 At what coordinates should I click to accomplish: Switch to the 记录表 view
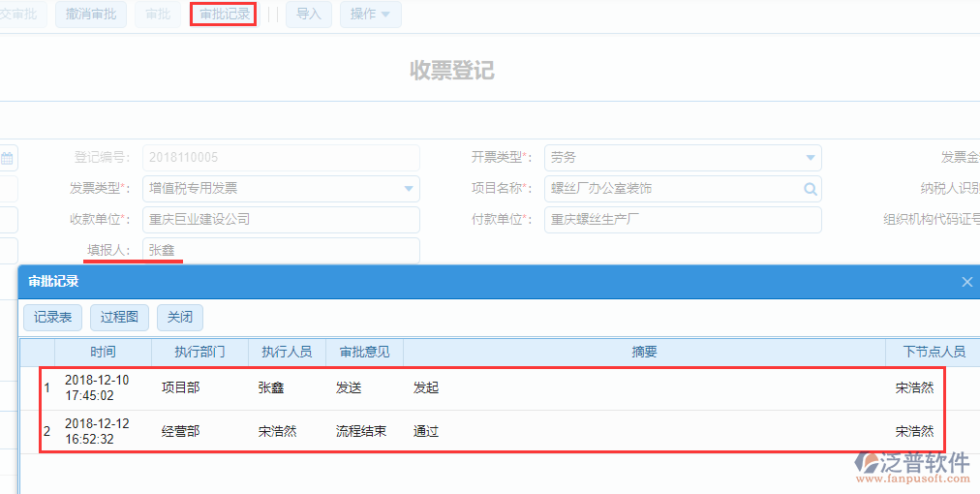52,318
